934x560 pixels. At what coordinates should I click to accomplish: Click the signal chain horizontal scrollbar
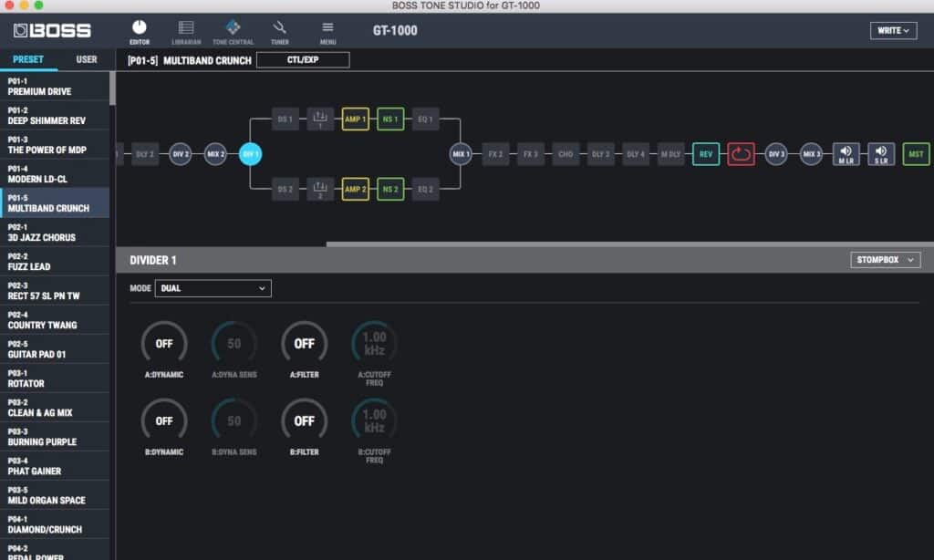(x=629, y=244)
